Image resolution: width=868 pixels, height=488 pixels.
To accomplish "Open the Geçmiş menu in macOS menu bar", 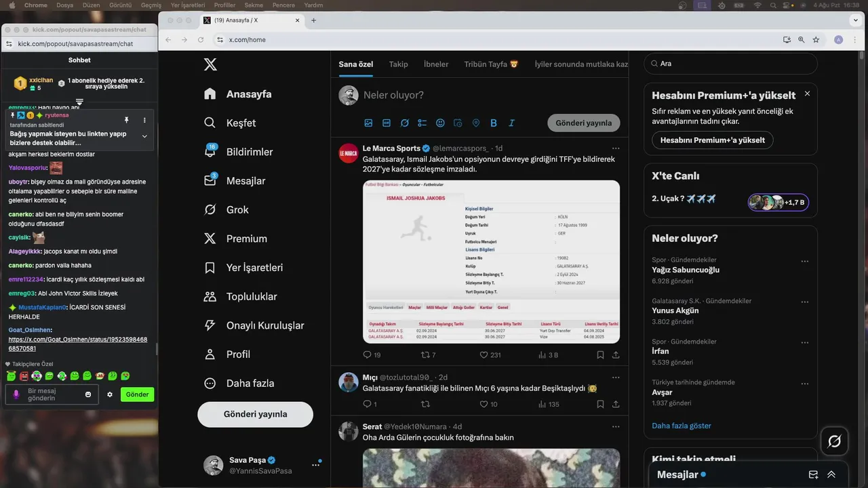I will click(151, 5).
